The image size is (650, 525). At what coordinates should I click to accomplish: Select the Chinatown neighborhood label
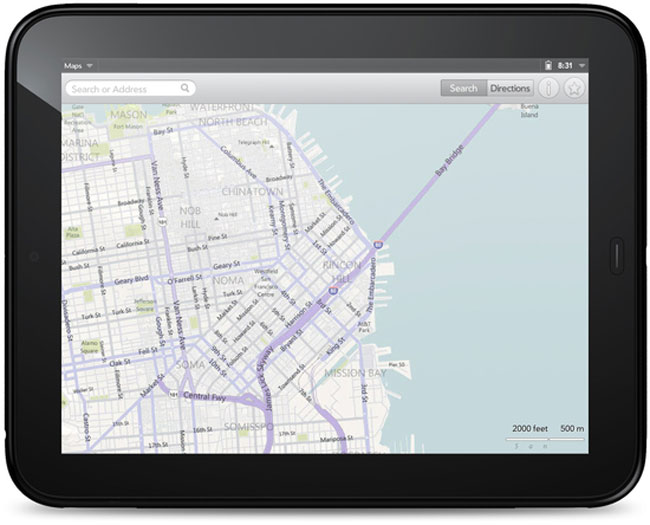251,191
